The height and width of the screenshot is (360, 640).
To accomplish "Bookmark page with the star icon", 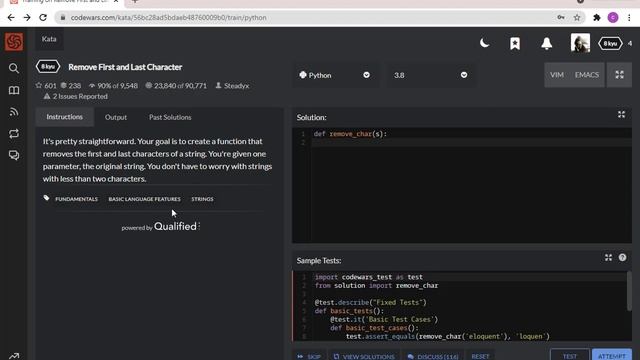I will [x=577, y=18].
